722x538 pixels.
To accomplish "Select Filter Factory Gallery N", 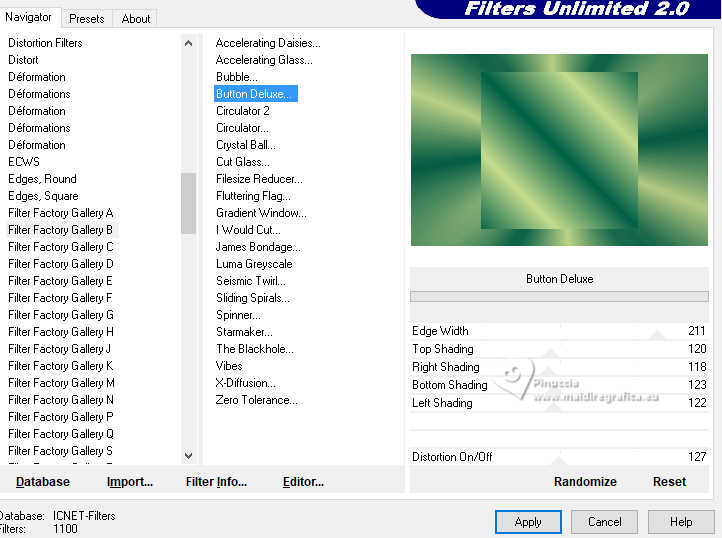I will coord(61,400).
